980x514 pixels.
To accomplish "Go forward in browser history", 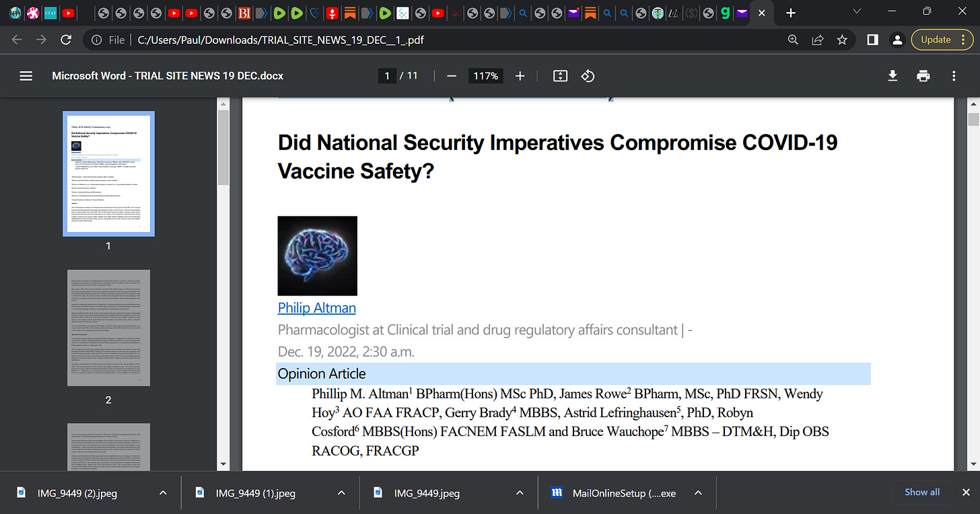I will point(41,40).
